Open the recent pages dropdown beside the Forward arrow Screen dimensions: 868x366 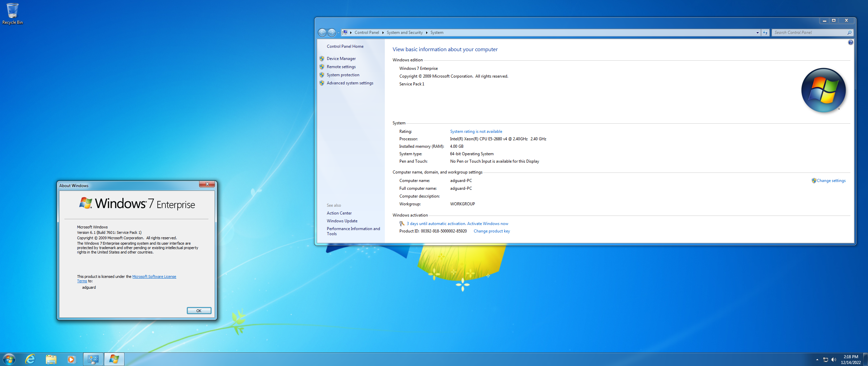pyautogui.click(x=338, y=33)
